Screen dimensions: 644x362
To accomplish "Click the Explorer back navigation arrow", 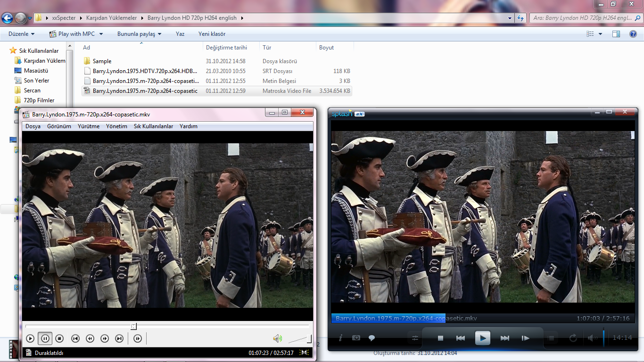I will pos(7,18).
